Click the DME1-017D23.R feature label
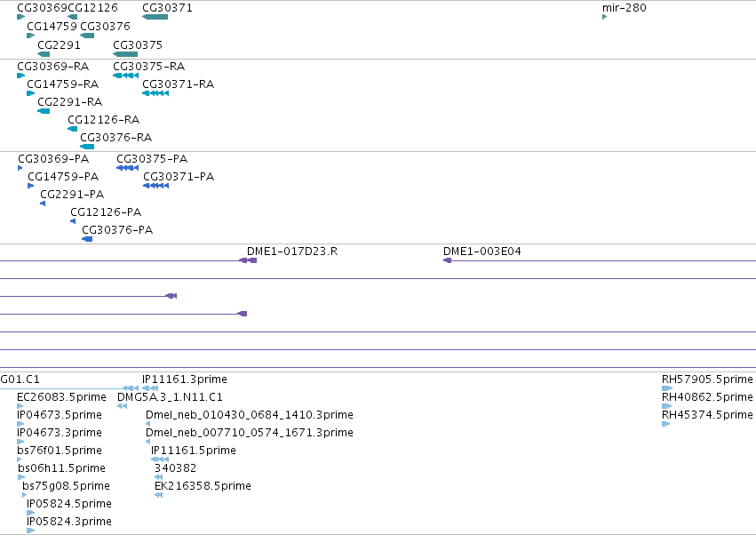Image resolution: width=756 pixels, height=535 pixels. [x=292, y=252]
